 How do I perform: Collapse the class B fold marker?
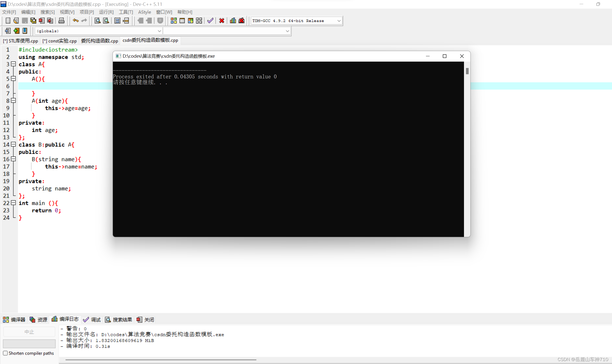pyautogui.click(x=13, y=144)
